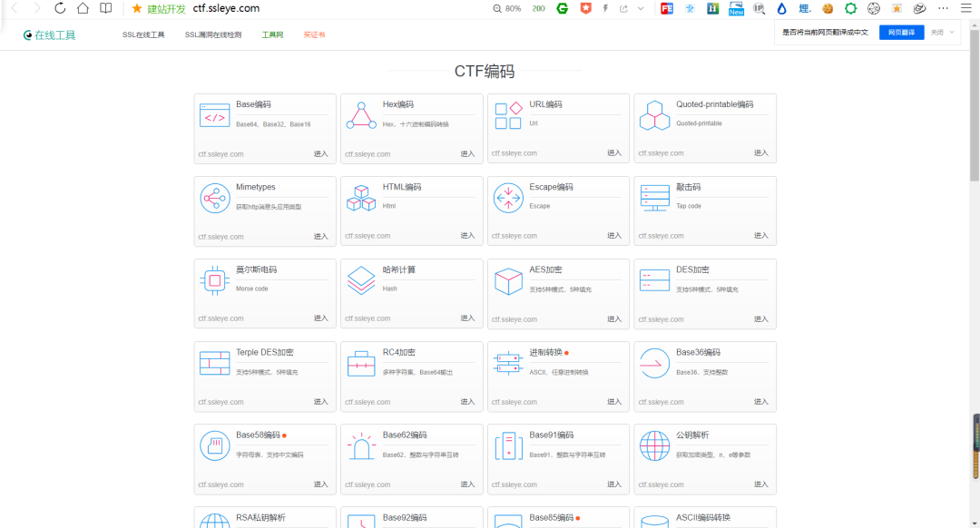Click 进入 link on DES加密 card
The width and height of the screenshot is (980, 528).
click(760, 318)
